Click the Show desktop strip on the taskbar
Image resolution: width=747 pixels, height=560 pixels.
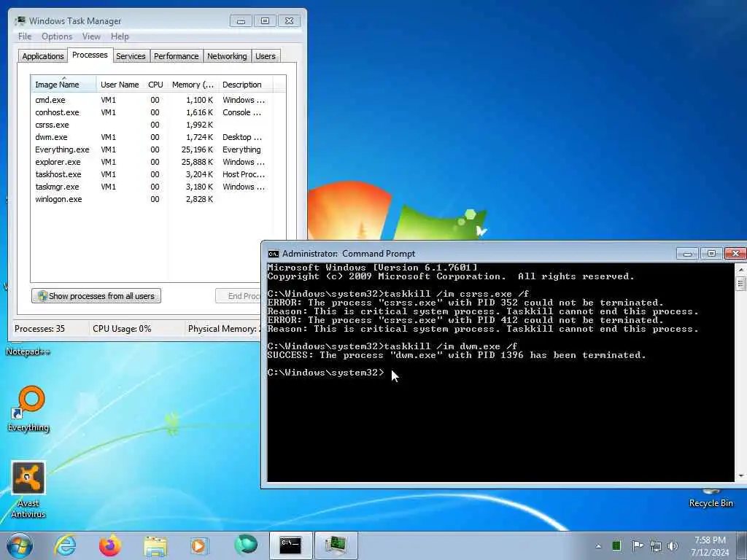point(741,545)
